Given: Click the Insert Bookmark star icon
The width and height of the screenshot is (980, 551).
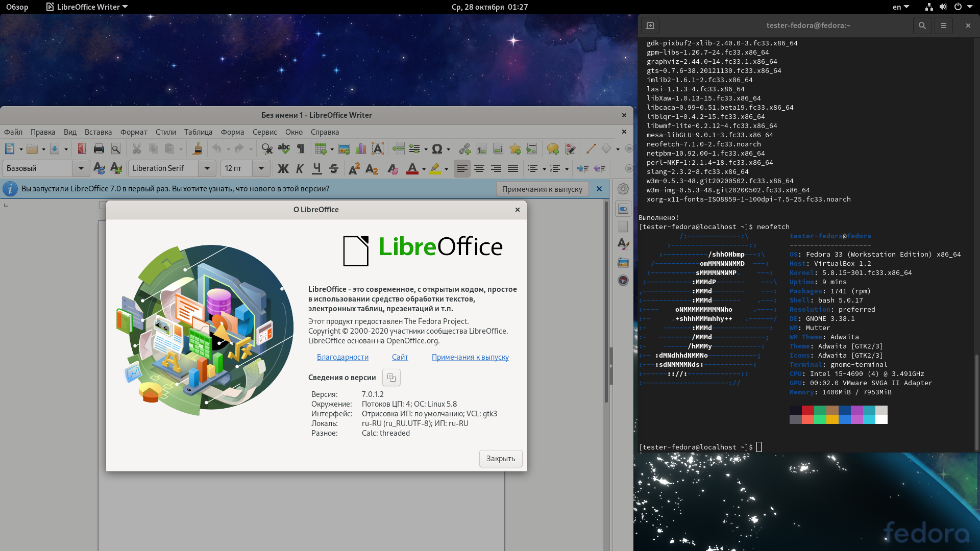Looking at the screenshot, I should pos(515,148).
